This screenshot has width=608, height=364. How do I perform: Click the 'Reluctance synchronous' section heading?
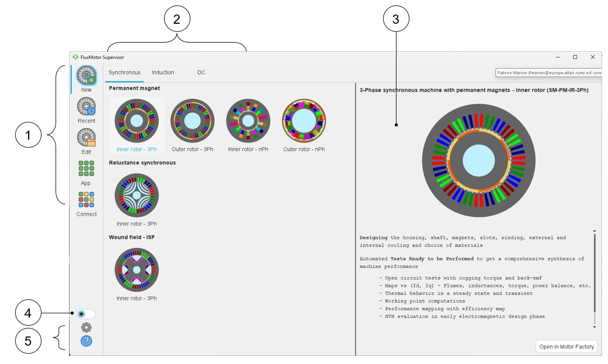tap(142, 163)
